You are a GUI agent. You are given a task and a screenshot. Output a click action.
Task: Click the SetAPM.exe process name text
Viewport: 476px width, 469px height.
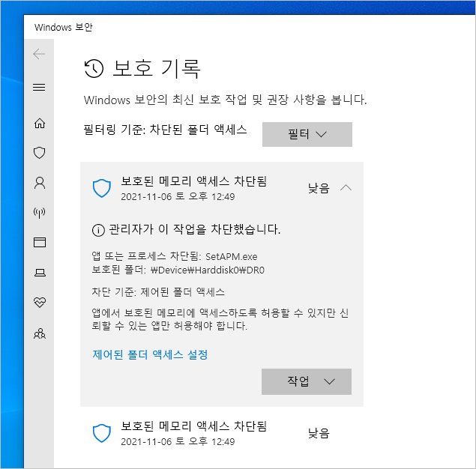pyautogui.click(x=232, y=257)
